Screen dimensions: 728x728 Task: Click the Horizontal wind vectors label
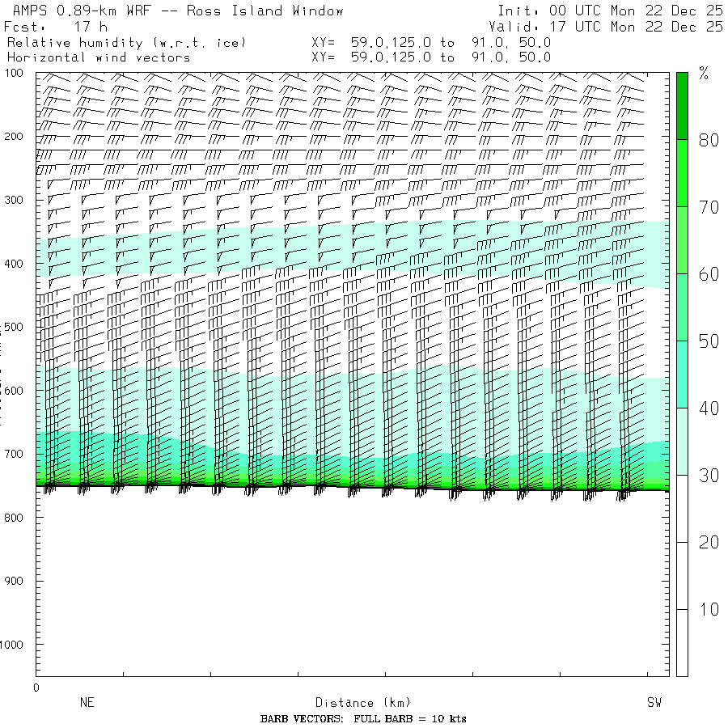(x=99, y=57)
